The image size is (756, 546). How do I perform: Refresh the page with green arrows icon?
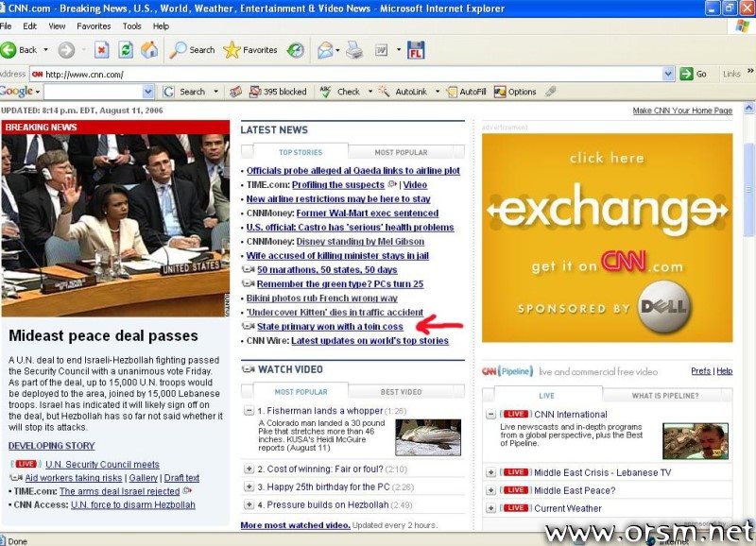tap(126, 50)
